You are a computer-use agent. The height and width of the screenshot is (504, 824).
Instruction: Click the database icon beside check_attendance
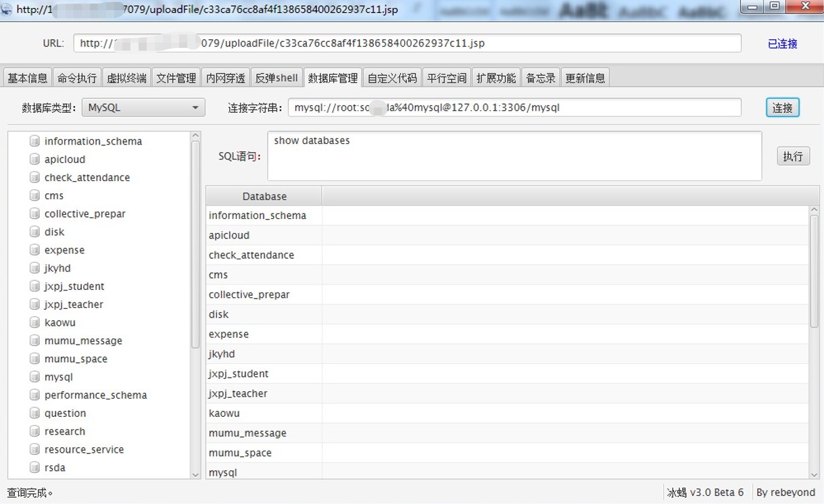tap(34, 178)
